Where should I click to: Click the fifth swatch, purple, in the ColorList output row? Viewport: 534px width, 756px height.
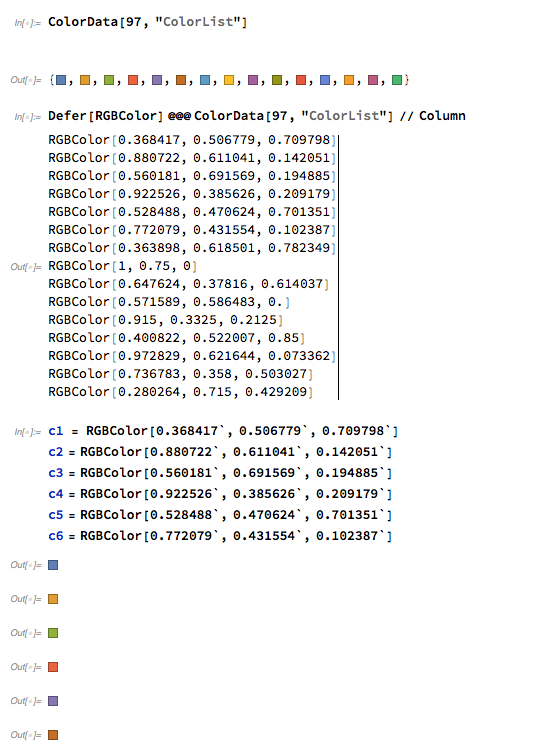pyautogui.click(x=157, y=80)
